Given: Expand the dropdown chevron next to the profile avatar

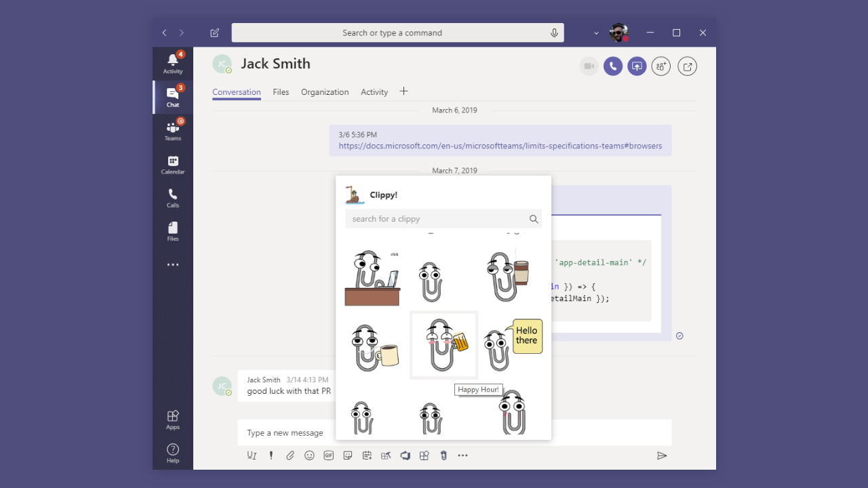Looking at the screenshot, I should 596,33.
